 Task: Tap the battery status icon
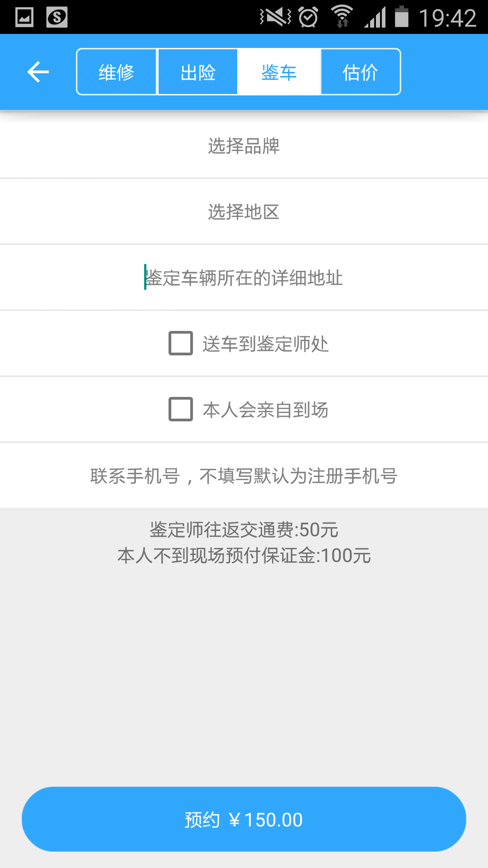pyautogui.click(x=401, y=17)
